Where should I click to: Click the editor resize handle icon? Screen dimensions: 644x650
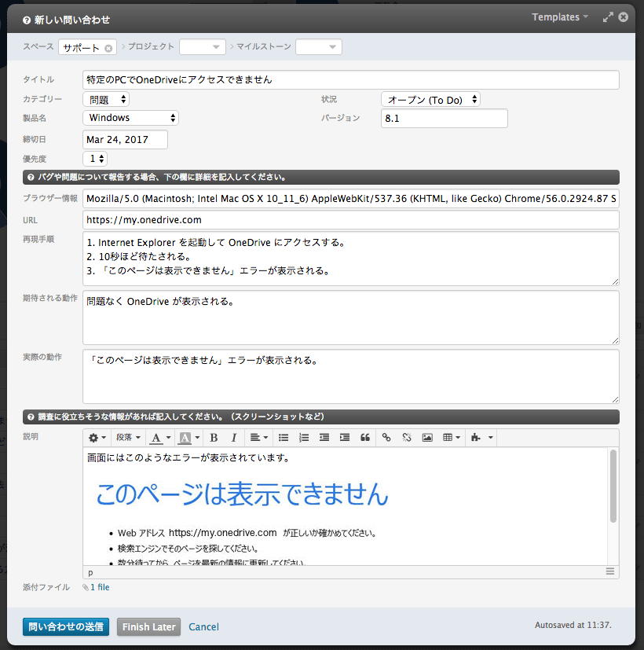pos(610,571)
